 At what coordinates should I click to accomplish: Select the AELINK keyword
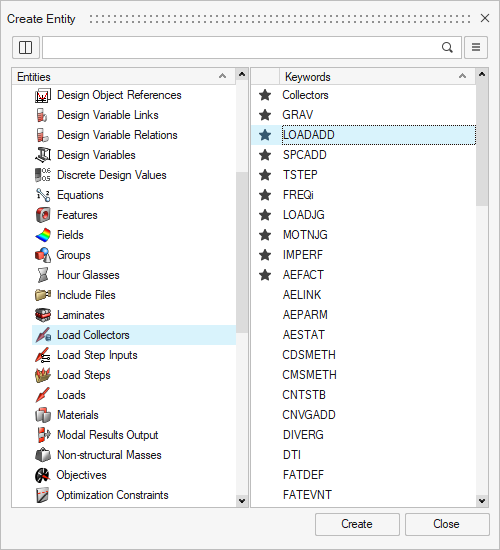click(x=302, y=295)
